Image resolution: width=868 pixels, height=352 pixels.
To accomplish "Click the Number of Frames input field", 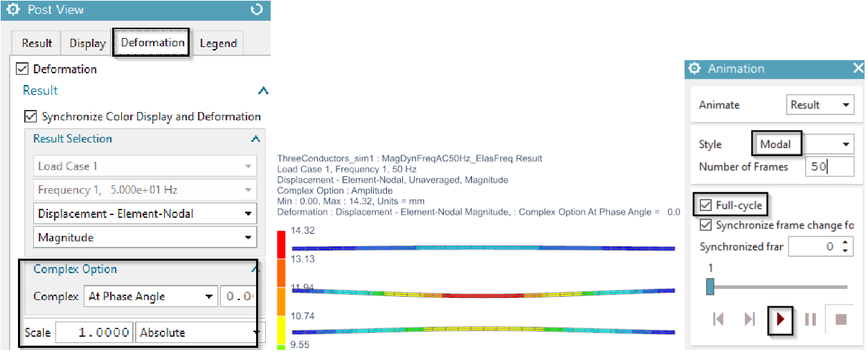I will pos(829,167).
